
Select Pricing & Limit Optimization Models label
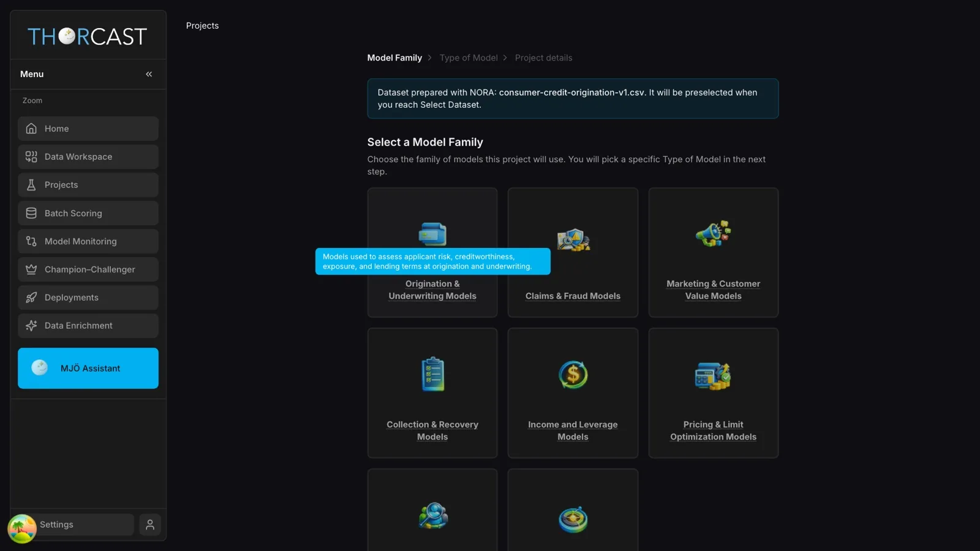click(714, 431)
